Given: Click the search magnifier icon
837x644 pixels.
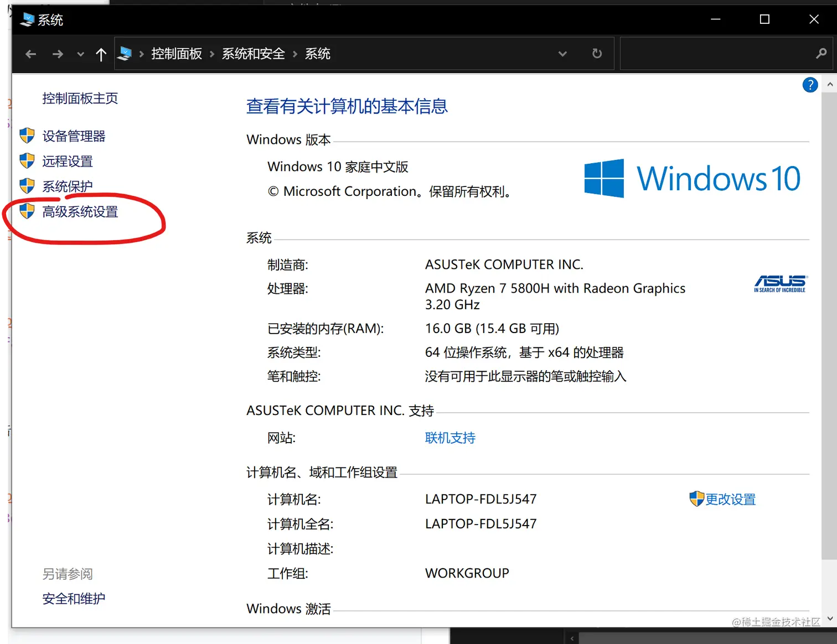Looking at the screenshot, I should point(821,54).
